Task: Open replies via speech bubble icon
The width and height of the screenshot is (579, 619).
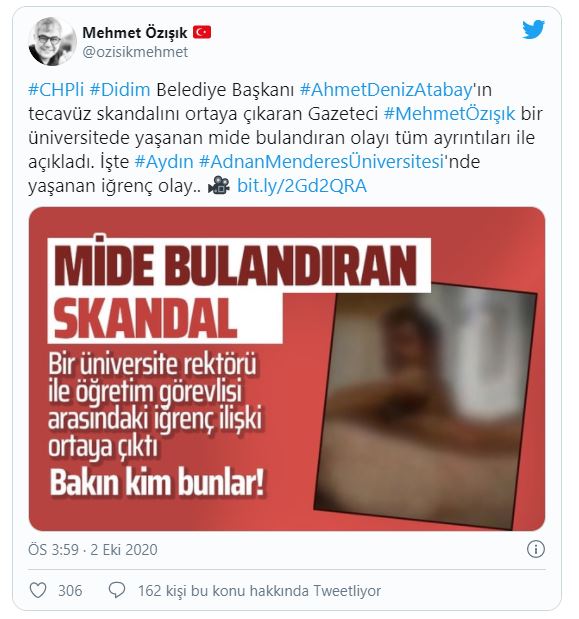Action: [x=117, y=590]
